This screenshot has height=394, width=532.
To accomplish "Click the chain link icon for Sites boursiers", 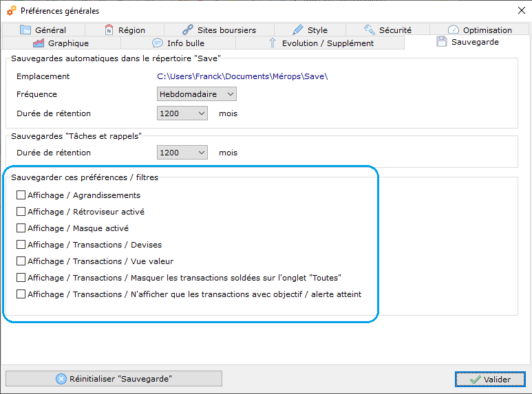I will [188, 30].
